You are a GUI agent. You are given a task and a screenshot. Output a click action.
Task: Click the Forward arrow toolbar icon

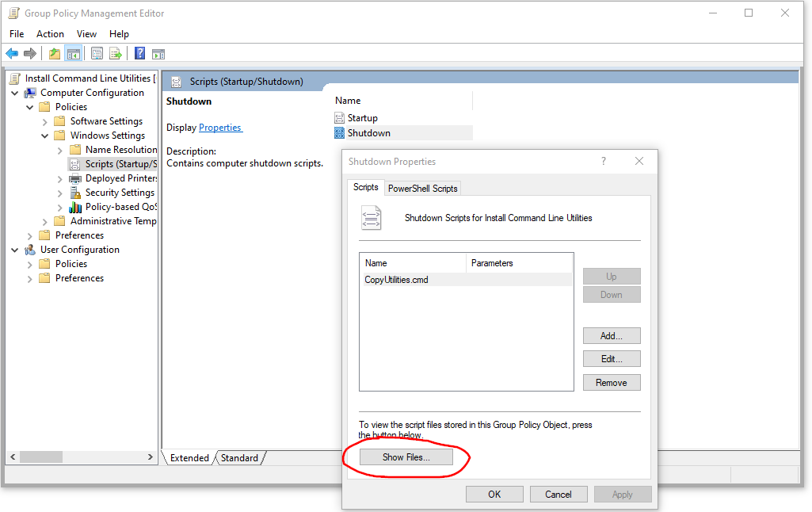click(x=30, y=53)
